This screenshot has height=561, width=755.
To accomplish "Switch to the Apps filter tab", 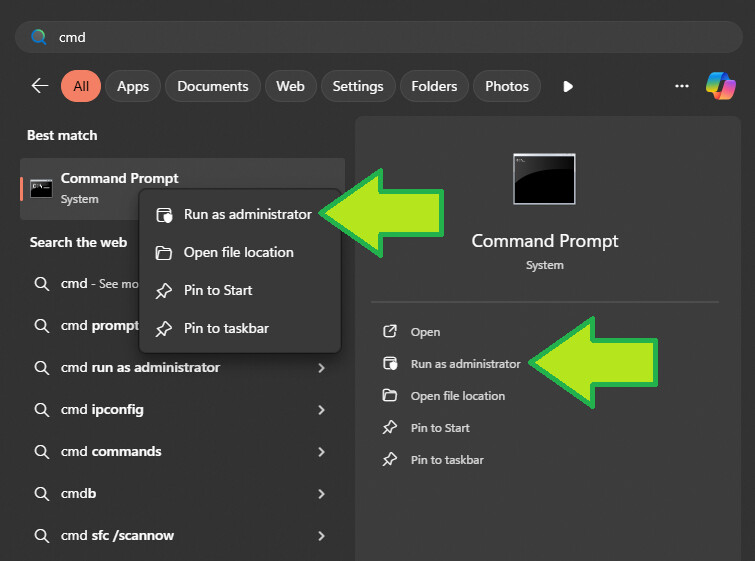I will click(133, 86).
